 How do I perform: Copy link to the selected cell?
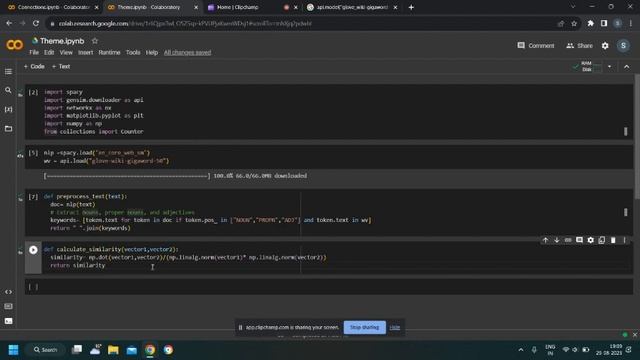click(x=568, y=240)
